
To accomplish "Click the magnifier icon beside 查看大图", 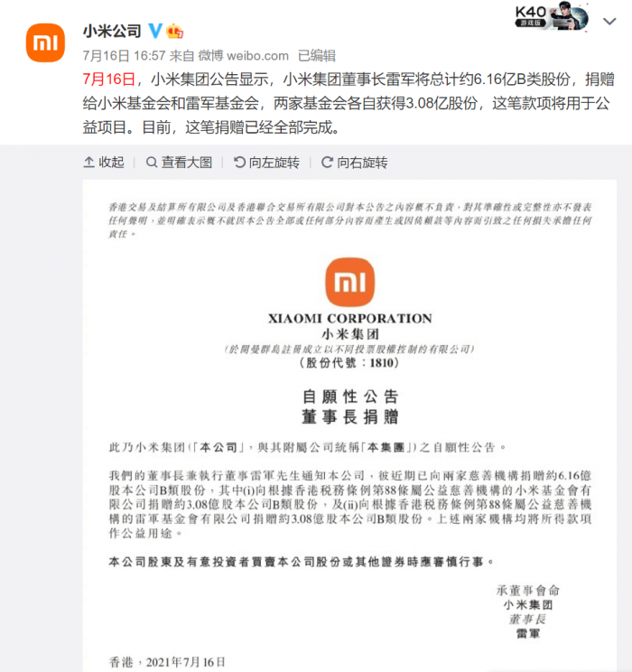I will tap(152, 163).
